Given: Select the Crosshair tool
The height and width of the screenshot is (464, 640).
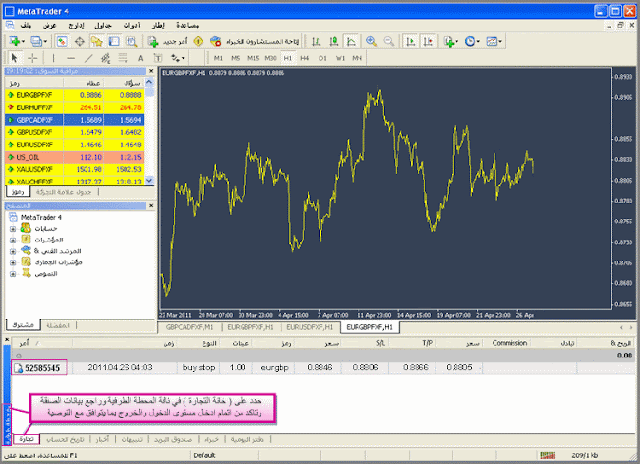Looking at the screenshot, I should (33, 58).
